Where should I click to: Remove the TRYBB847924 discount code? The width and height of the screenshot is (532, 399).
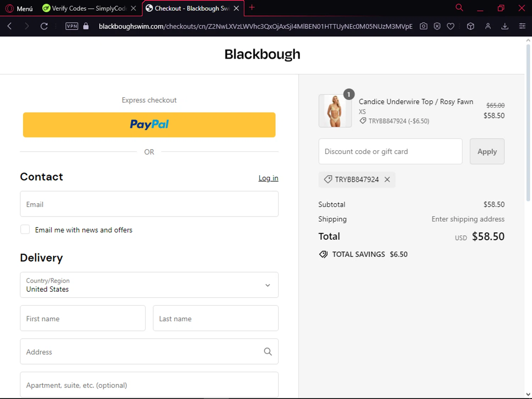click(x=387, y=179)
